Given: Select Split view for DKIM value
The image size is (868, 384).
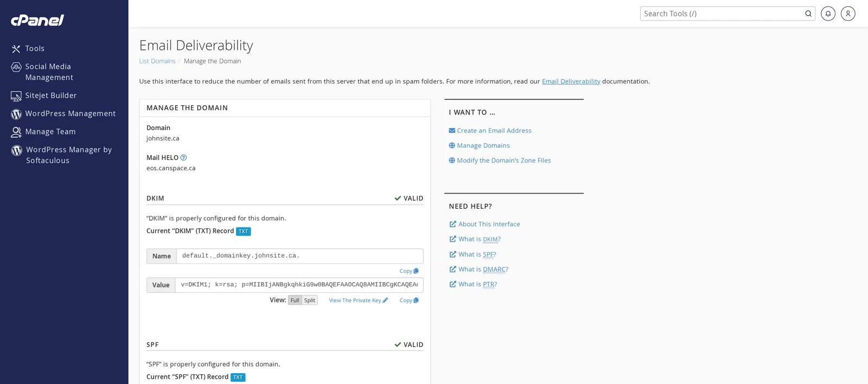Looking at the screenshot, I should click(x=310, y=300).
